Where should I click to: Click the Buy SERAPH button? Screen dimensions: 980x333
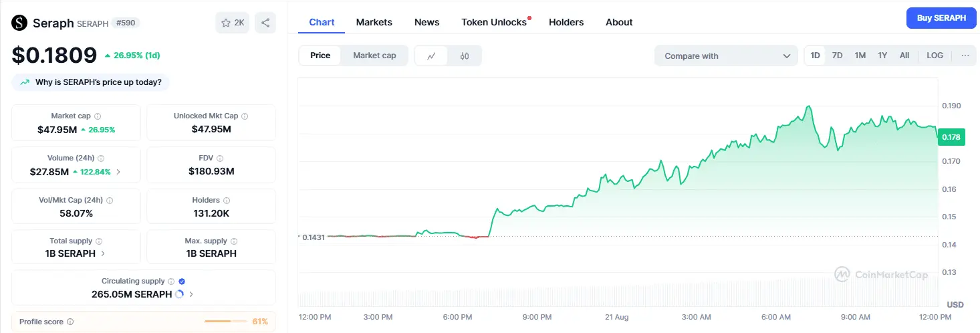tap(941, 18)
